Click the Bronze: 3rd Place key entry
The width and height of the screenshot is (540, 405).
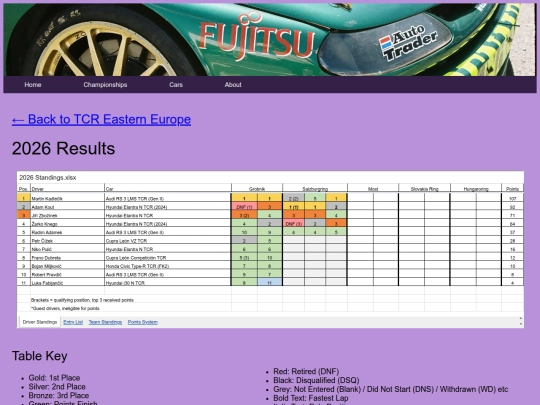59,396
